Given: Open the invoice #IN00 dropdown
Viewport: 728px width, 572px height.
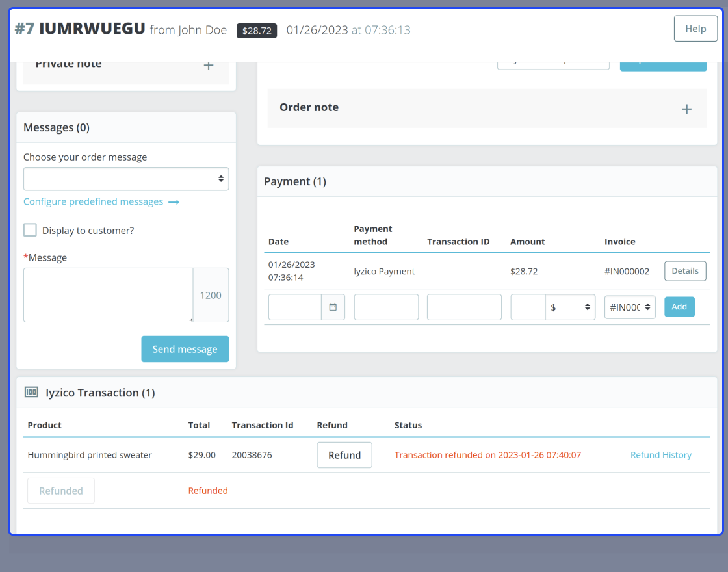Looking at the screenshot, I should pos(630,307).
